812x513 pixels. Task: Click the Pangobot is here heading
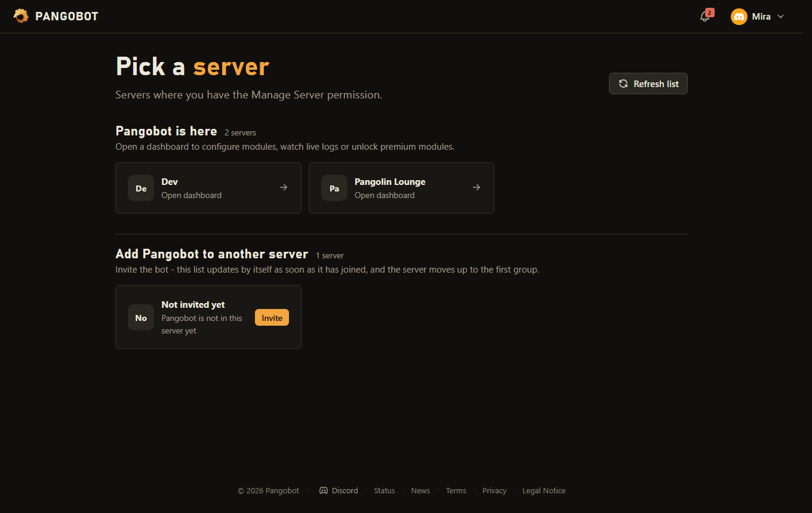(x=166, y=131)
